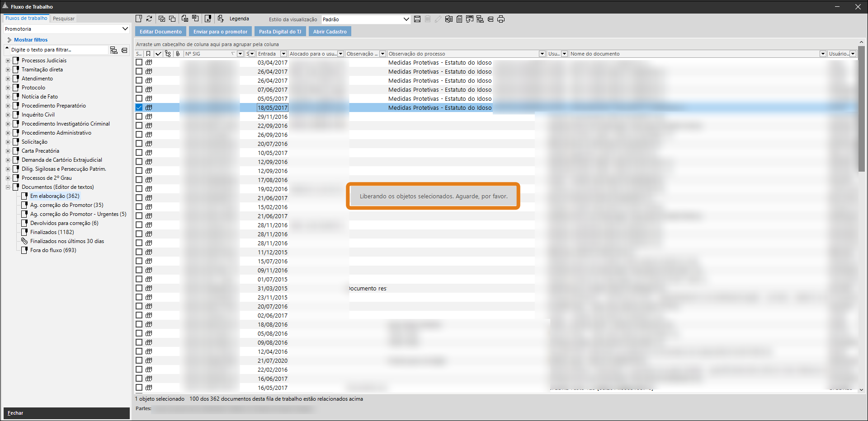Open the Promotoria dropdown
Image resolution: width=868 pixels, height=421 pixels.
[x=125, y=29]
